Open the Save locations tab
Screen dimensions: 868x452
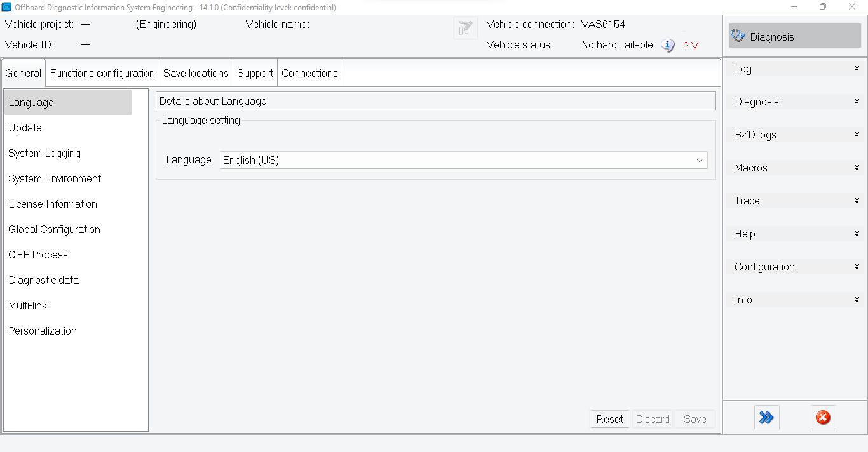[x=196, y=72]
